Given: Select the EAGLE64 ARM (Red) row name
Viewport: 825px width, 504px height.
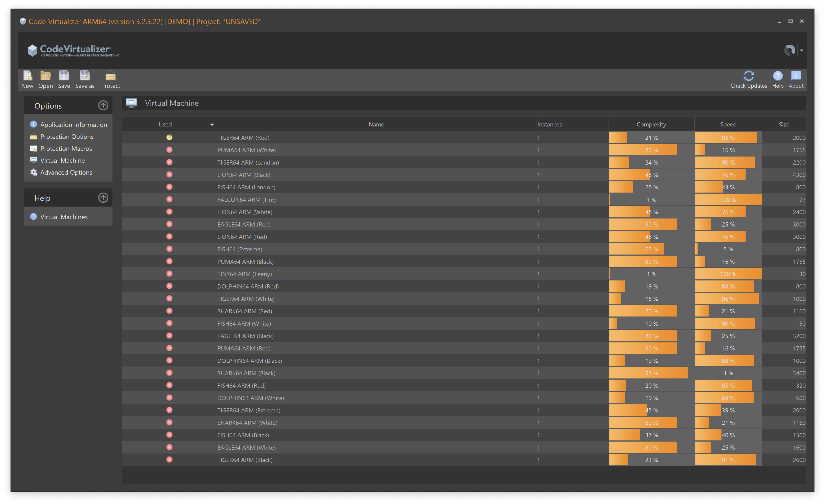Looking at the screenshot, I should click(x=244, y=224).
